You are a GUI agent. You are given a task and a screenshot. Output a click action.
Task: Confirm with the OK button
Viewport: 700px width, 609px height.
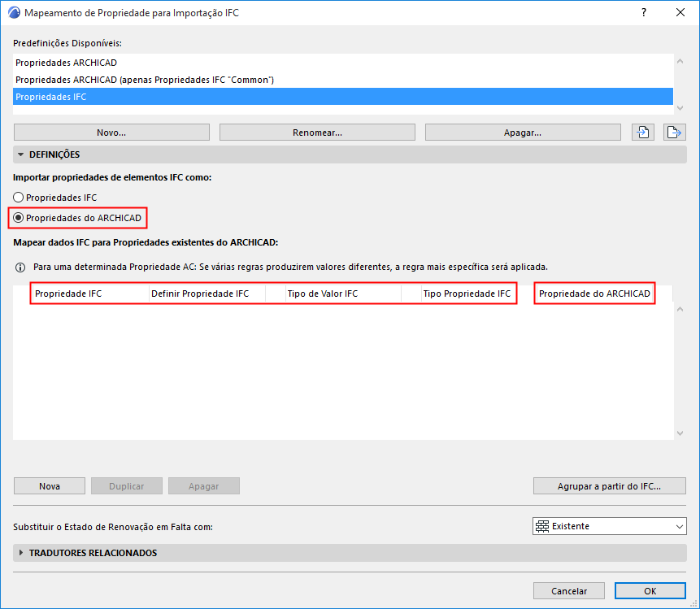[650, 591]
